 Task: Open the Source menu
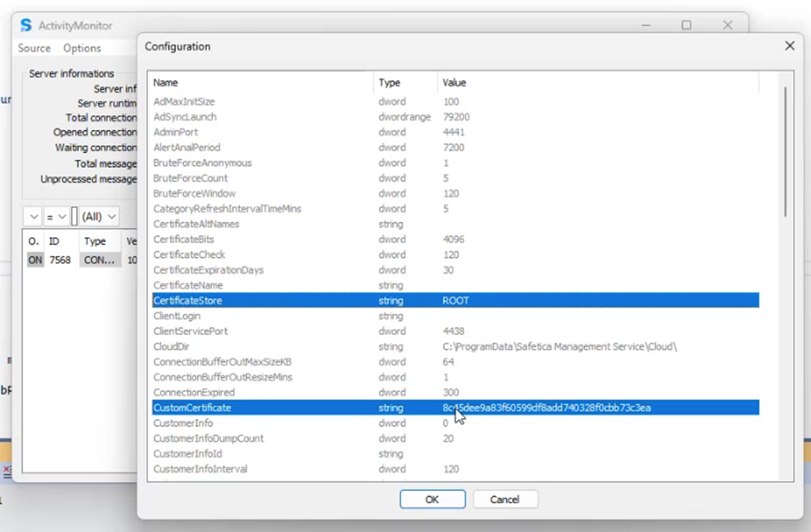(33, 48)
